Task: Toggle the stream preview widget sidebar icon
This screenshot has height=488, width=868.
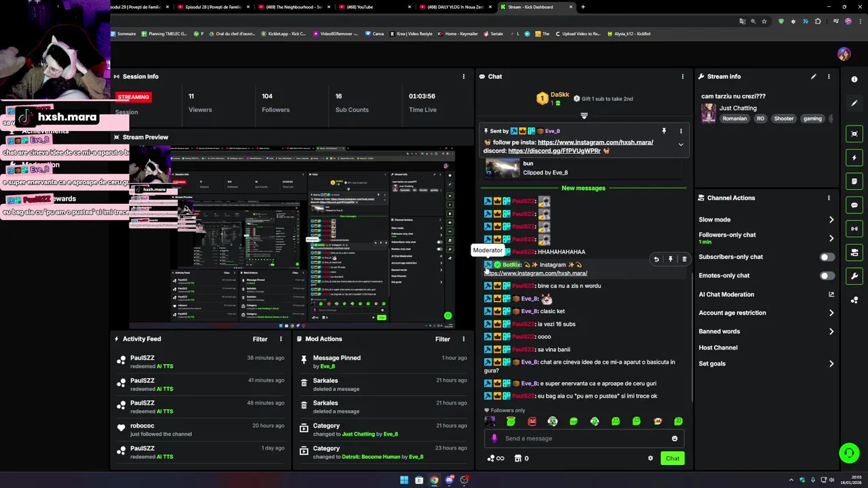Action: click(854, 134)
